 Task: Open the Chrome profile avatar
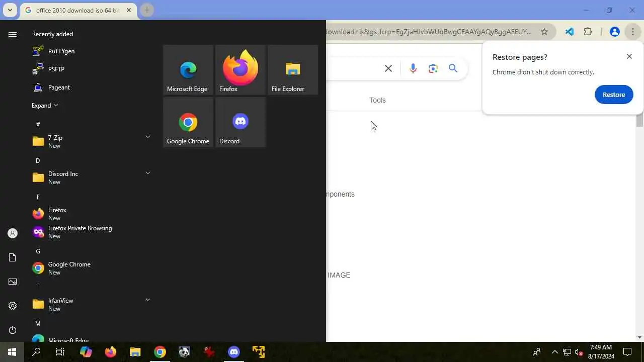[x=614, y=32]
